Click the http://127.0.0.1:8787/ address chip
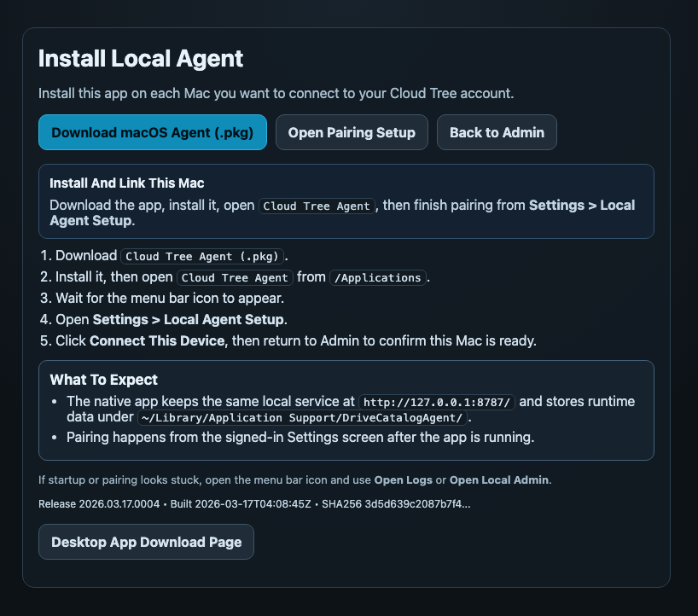698x616 pixels. [438, 401]
